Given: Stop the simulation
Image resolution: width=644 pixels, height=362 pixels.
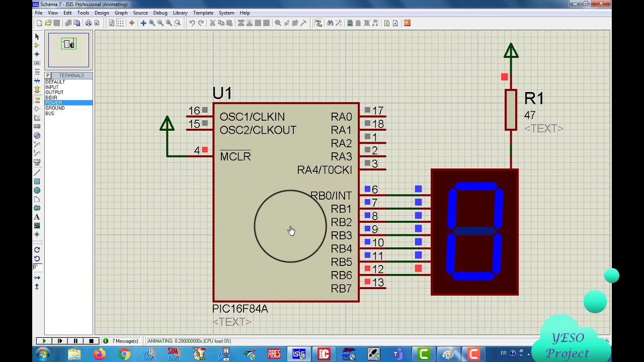Looking at the screenshot, I should (91, 341).
